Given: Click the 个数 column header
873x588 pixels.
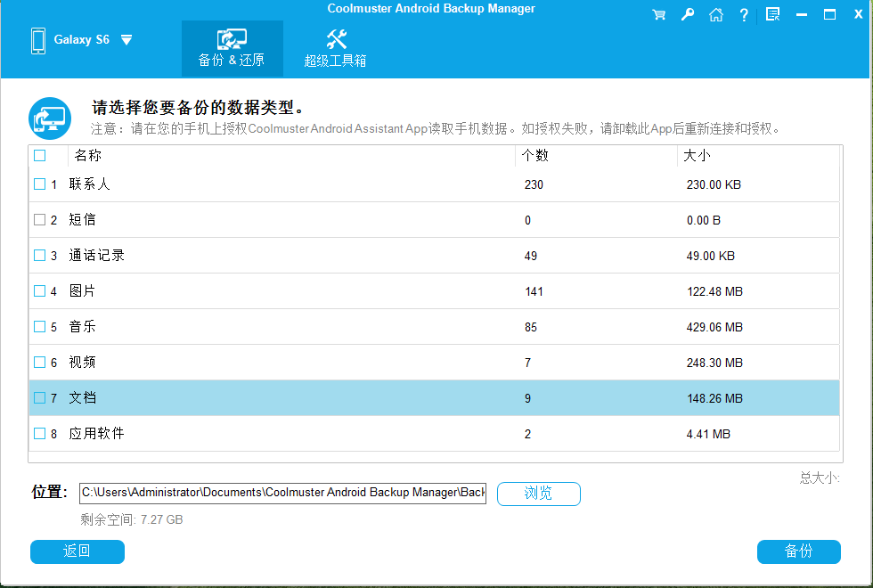Looking at the screenshot, I should click(x=535, y=155).
